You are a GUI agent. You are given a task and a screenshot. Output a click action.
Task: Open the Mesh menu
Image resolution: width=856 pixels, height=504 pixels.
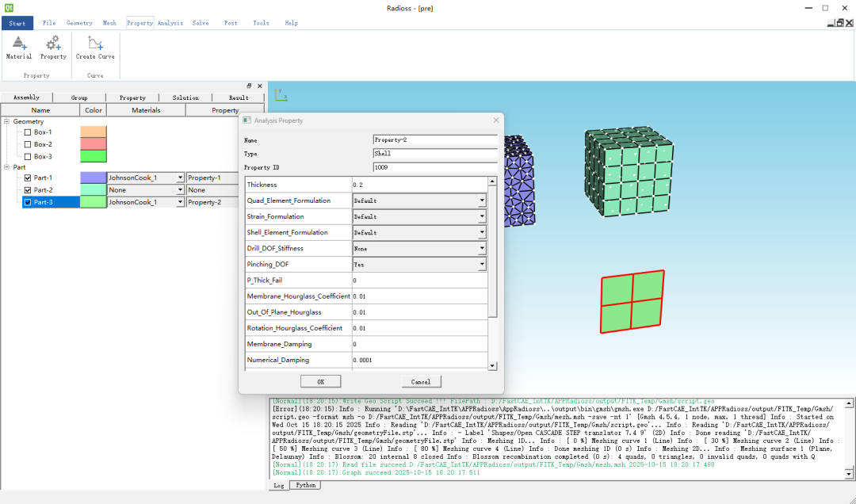coord(109,23)
